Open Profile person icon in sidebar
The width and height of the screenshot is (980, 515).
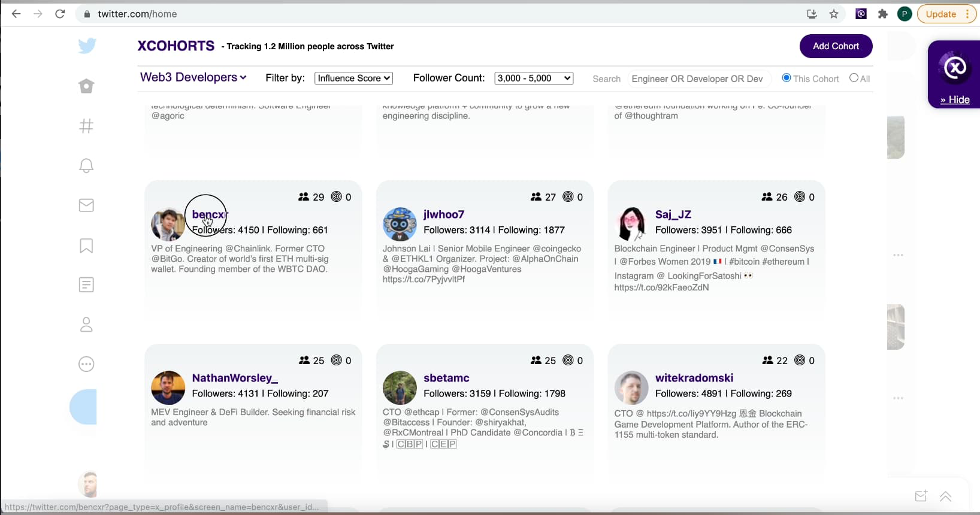(86, 325)
